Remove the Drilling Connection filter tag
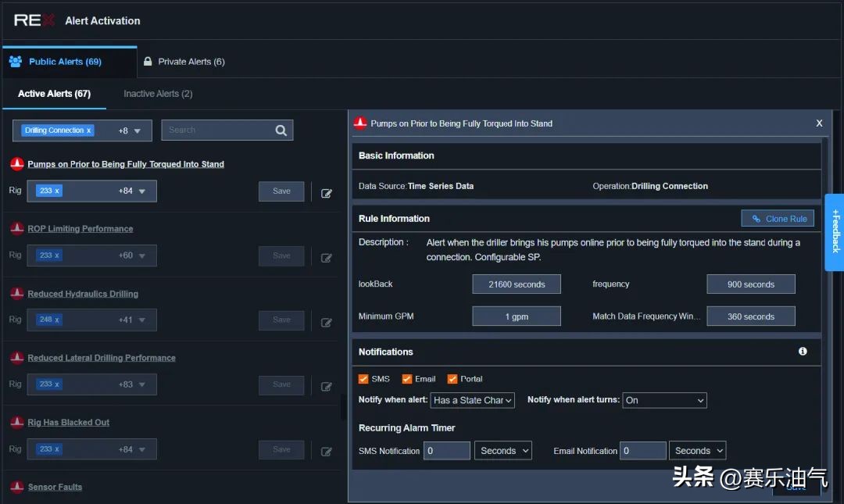This screenshot has height=504, width=844. click(x=88, y=130)
